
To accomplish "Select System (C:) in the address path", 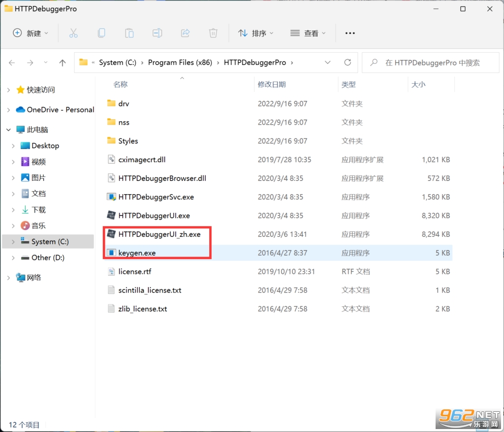I will tap(117, 63).
